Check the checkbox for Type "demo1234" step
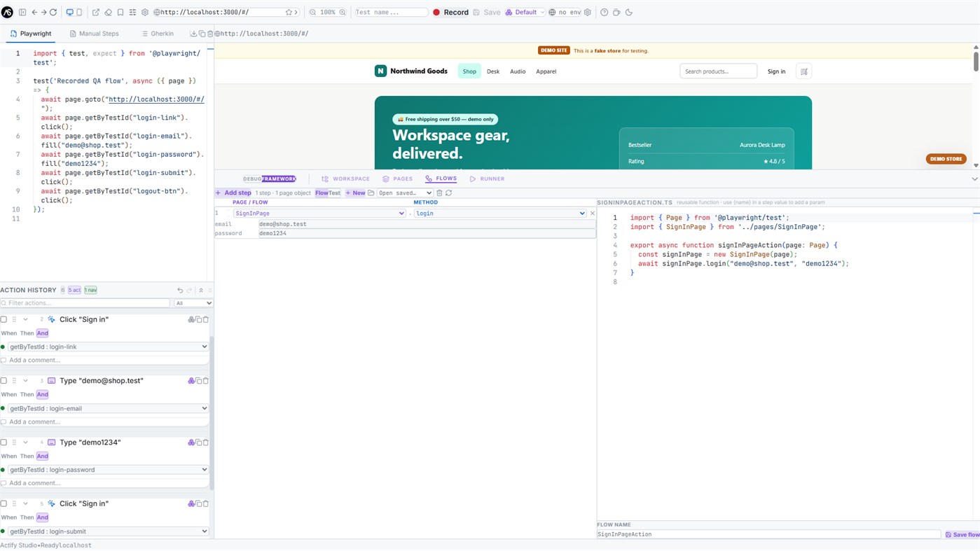The image size is (980, 551). [4, 442]
